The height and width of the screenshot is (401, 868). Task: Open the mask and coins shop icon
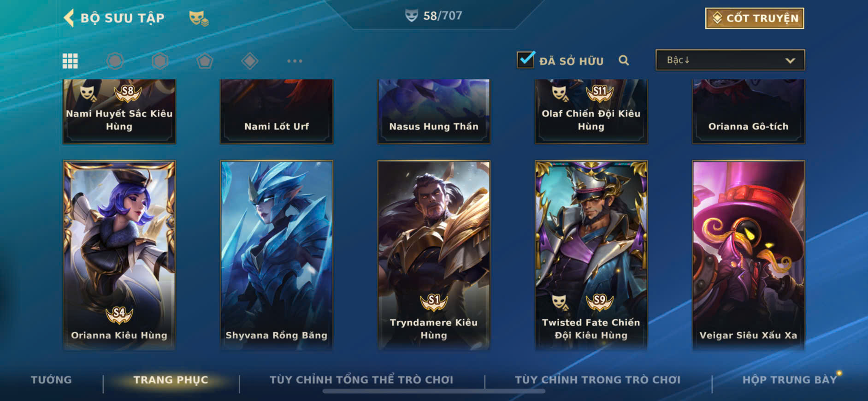pos(199,18)
